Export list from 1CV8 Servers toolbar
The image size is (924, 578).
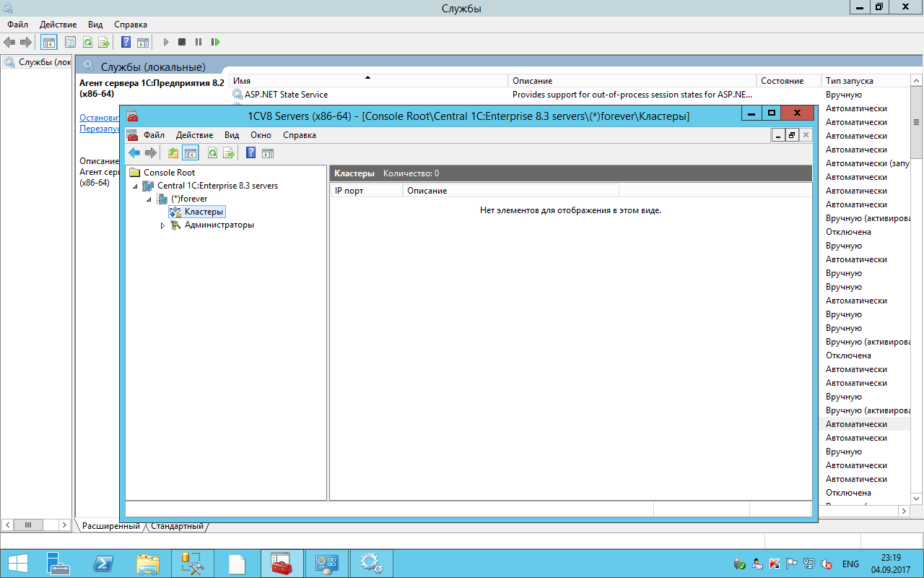pyautogui.click(x=228, y=152)
